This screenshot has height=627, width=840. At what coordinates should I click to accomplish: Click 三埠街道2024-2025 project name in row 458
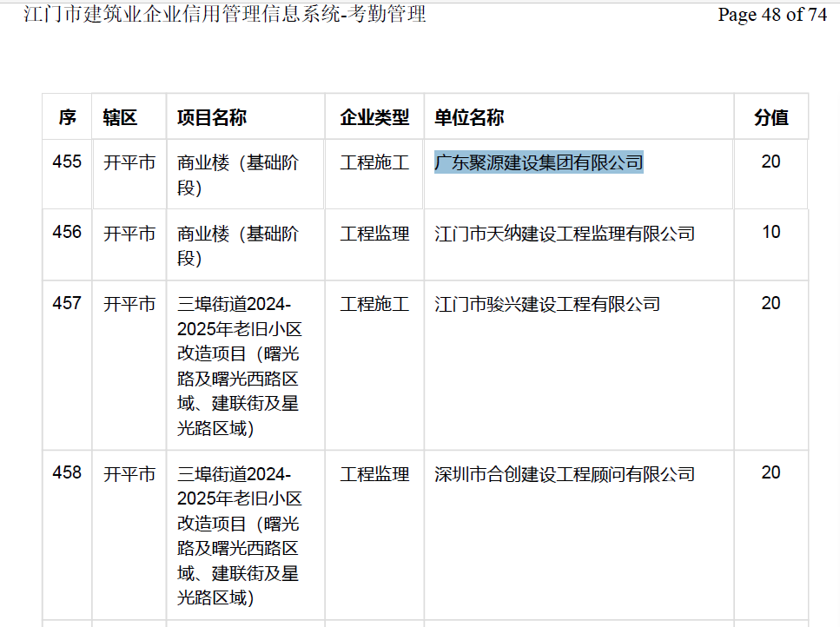click(x=240, y=536)
